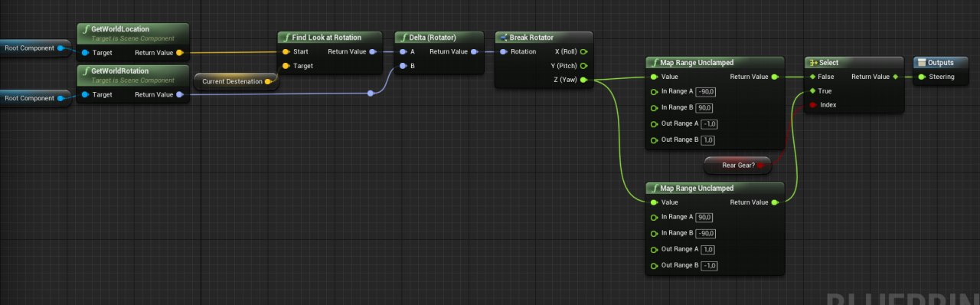
Task: Click the red Index pin on Select node
Action: 812,105
